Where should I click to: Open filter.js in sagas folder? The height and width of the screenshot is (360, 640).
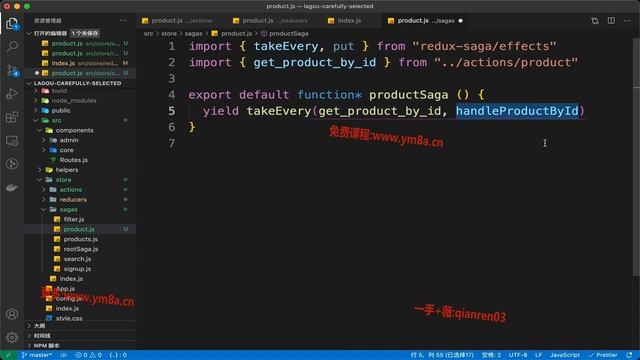[74, 219]
